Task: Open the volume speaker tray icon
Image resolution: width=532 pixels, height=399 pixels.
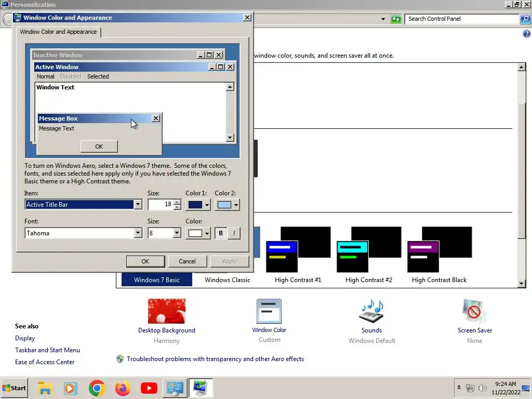Action: tap(482, 388)
